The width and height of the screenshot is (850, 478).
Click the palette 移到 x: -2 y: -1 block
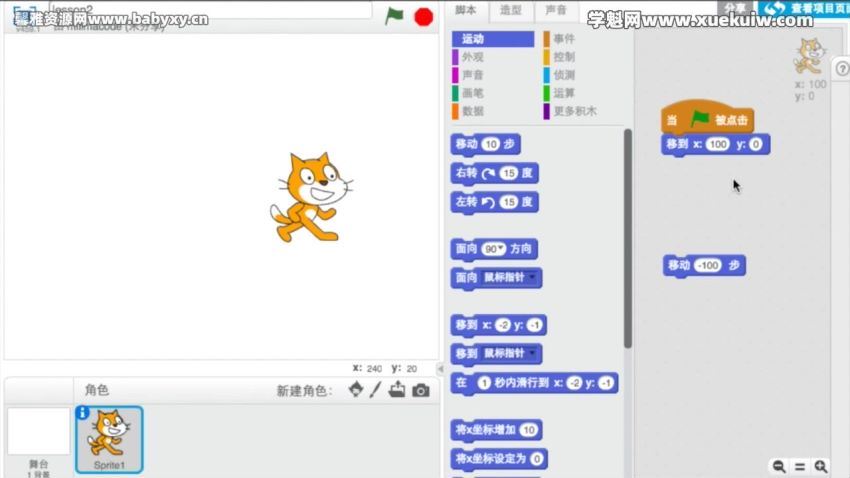(498, 325)
